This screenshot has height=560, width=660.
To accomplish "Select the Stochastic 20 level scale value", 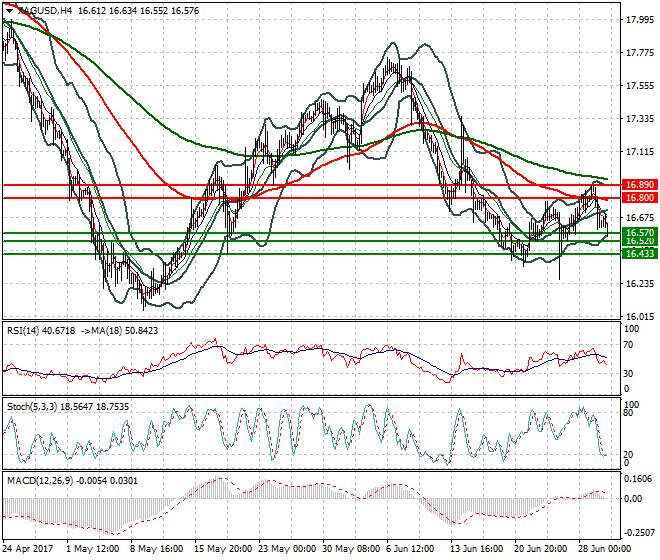I will (x=628, y=455).
